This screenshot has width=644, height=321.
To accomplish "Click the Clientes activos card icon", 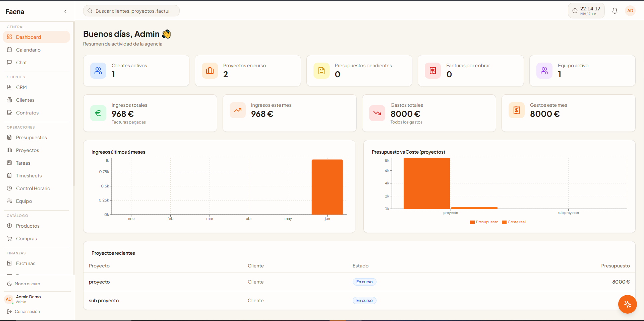I will click(98, 71).
